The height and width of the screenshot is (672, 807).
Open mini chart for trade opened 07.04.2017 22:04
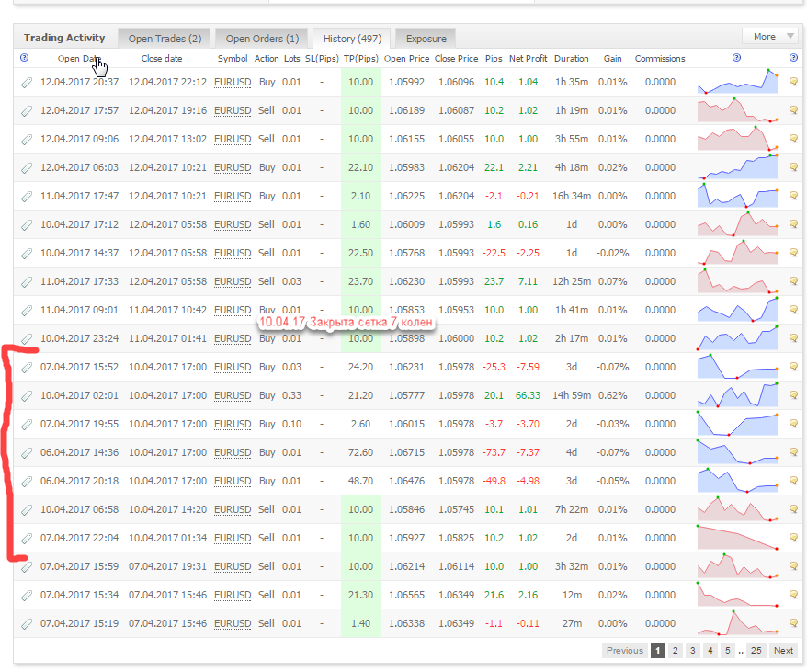pyautogui.click(x=737, y=538)
